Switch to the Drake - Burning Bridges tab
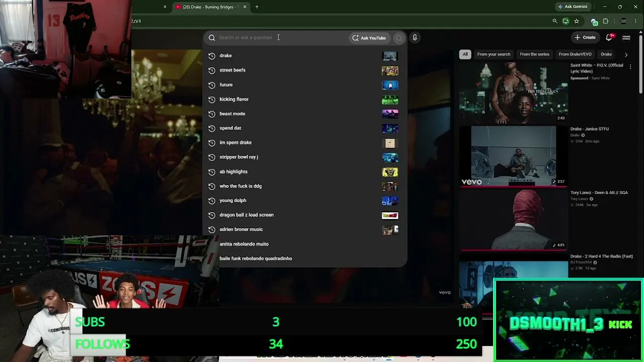Image resolution: width=644 pixels, height=362 pixels. tap(210, 7)
